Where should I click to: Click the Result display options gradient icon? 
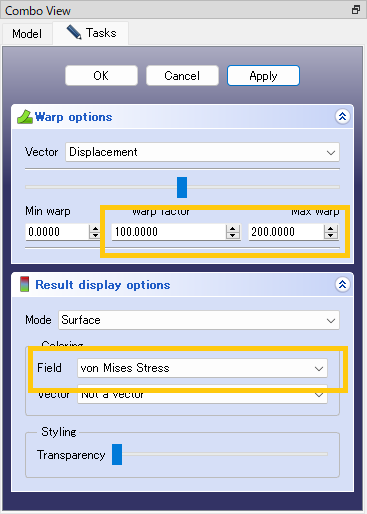pyautogui.click(x=24, y=284)
